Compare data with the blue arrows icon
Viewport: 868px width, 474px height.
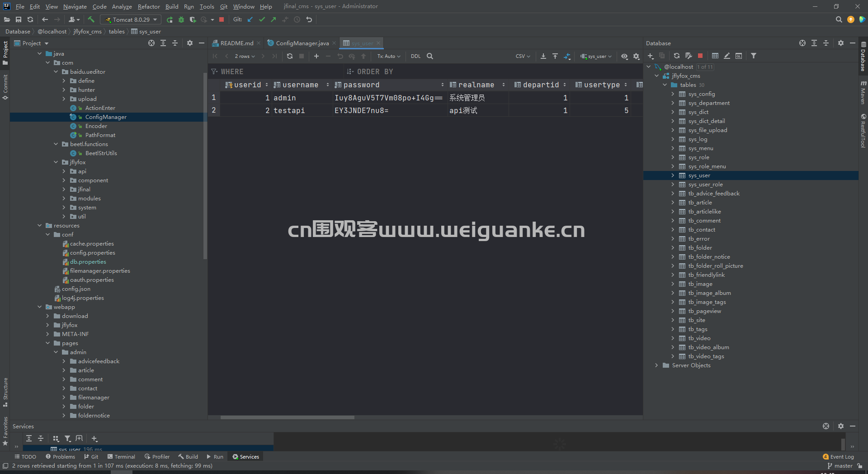pos(567,56)
